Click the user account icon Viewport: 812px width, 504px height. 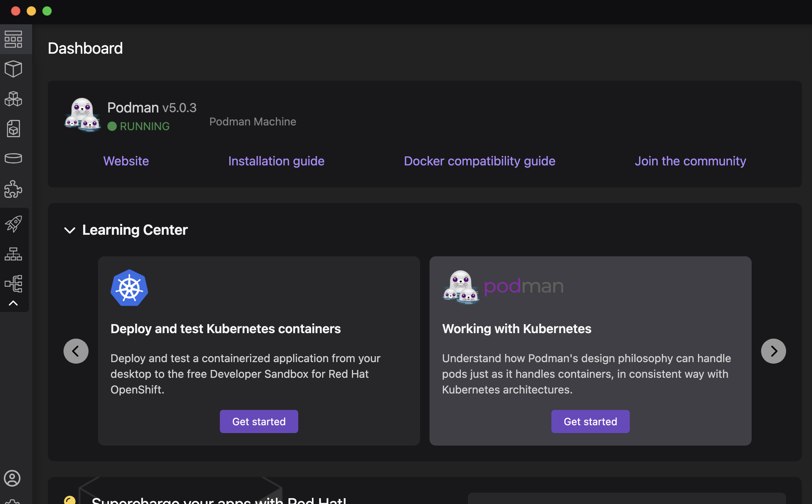pos(12,478)
